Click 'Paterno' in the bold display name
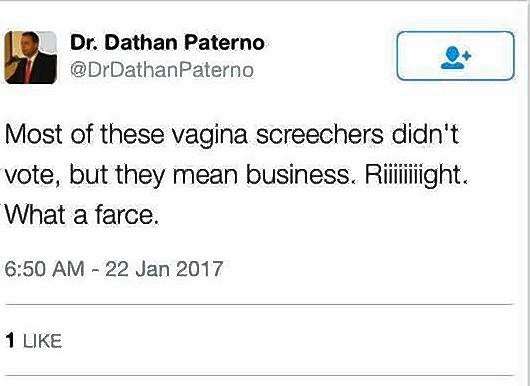 pos(224,43)
